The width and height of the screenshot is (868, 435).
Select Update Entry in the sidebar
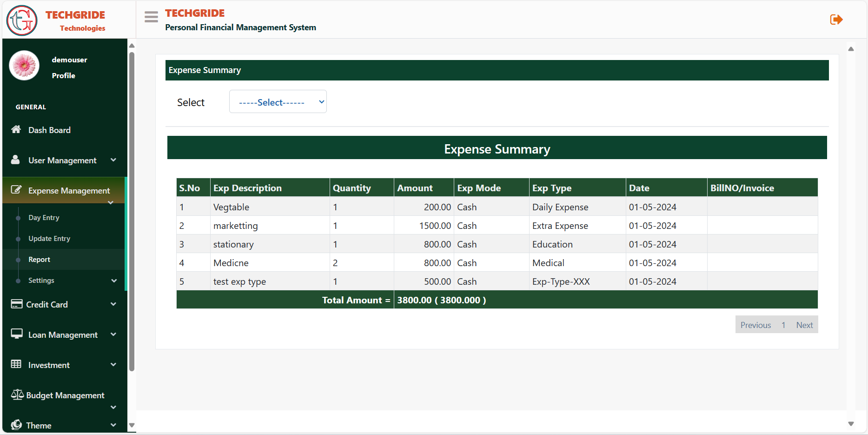(49, 239)
